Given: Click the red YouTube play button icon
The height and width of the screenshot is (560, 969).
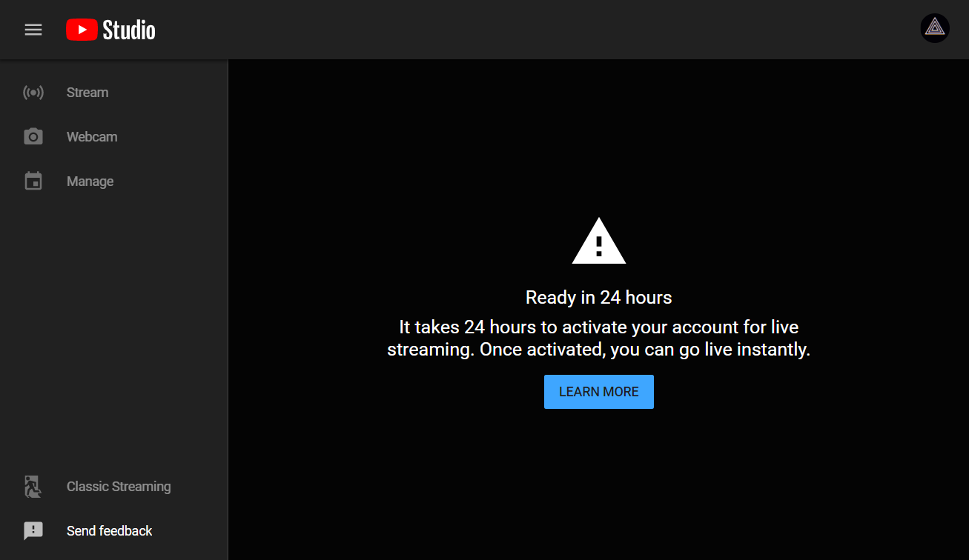Looking at the screenshot, I should 82,30.
